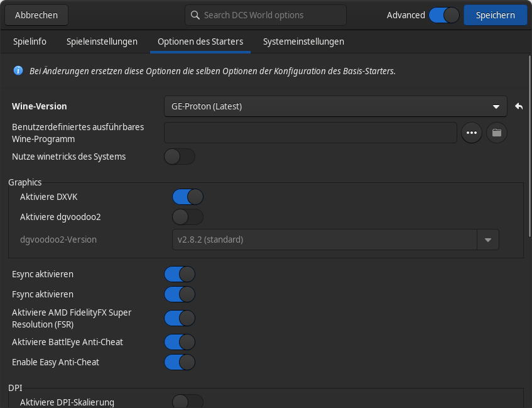
Task: Disable the BattlEye Anti-Cheat switch
Action: [x=180, y=342]
